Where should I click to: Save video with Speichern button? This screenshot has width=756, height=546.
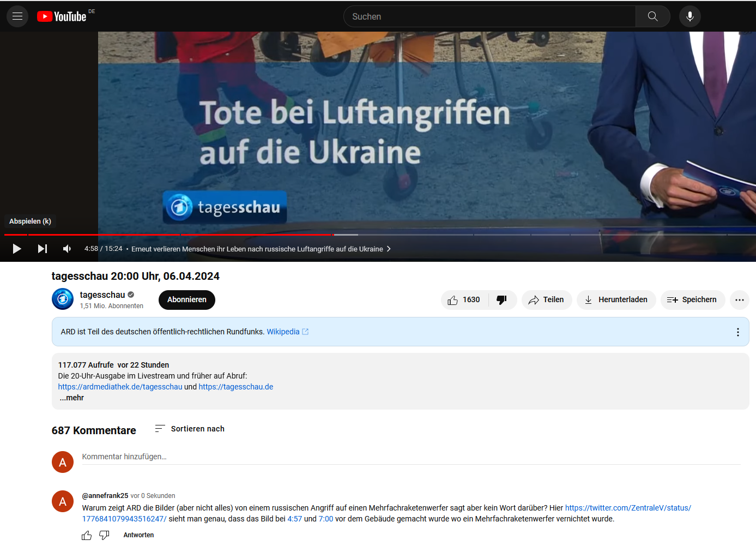pos(693,299)
